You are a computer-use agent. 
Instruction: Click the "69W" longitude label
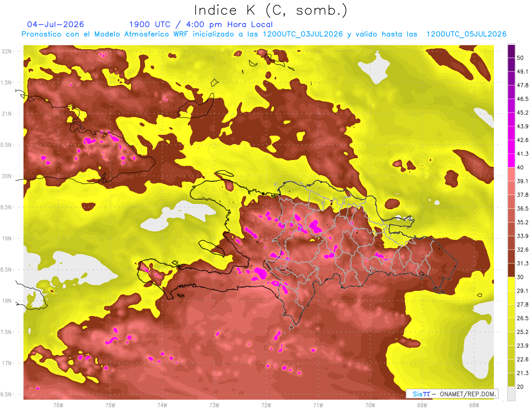[x=422, y=405]
